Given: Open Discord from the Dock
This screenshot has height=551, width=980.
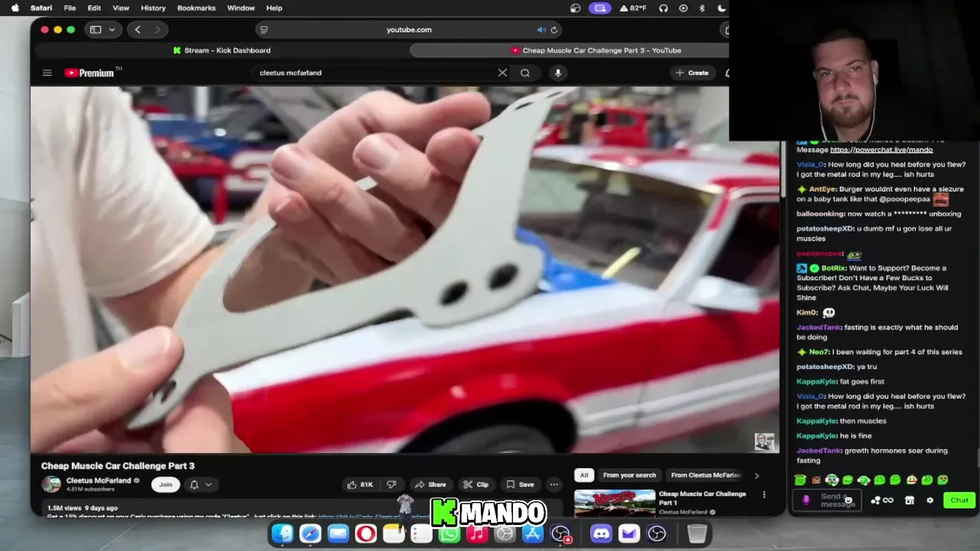Looking at the screenshot, I should point(601,533).
